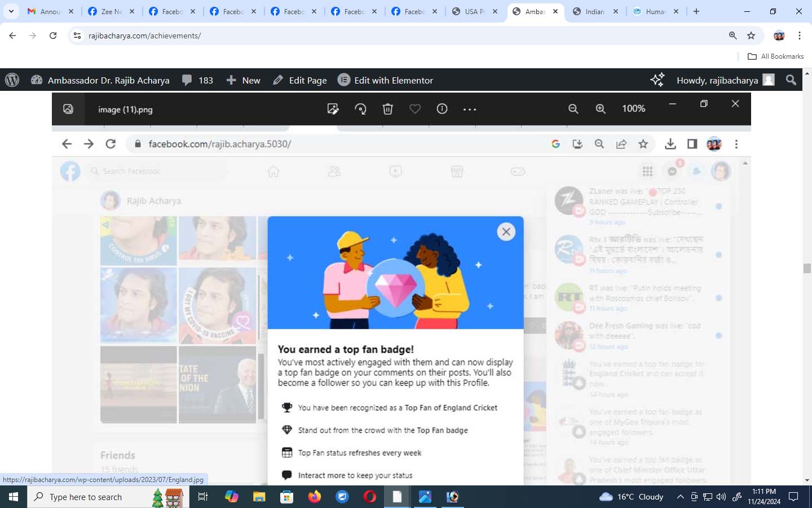Open the Windows Start menu
The height and width of the screenshot is (508, 812).
point(14,497)
